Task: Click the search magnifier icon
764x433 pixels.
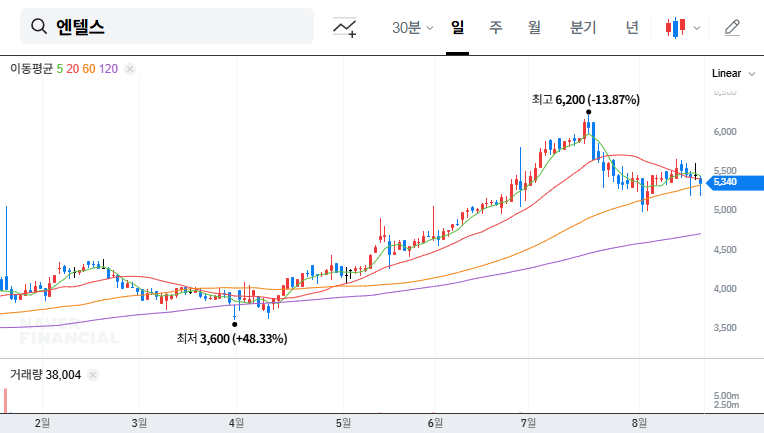Action: click(39, 27)
